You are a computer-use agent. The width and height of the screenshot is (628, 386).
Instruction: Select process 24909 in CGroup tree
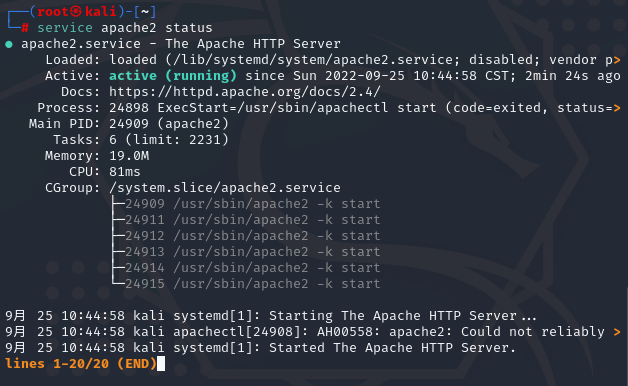pyautogui.click(x=145, y=204)
